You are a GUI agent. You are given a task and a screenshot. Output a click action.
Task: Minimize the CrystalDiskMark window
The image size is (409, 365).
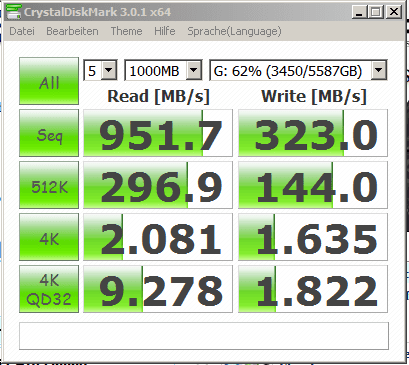click(x=359, y=12)
